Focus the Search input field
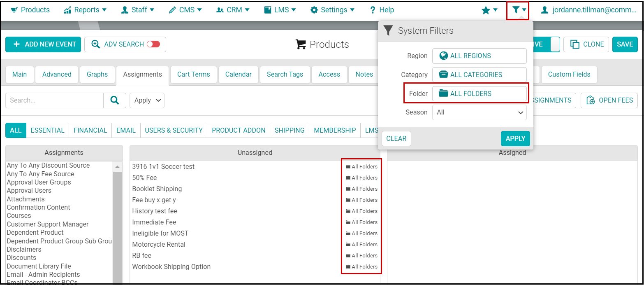644x285 pixels. tap(54, 100)
